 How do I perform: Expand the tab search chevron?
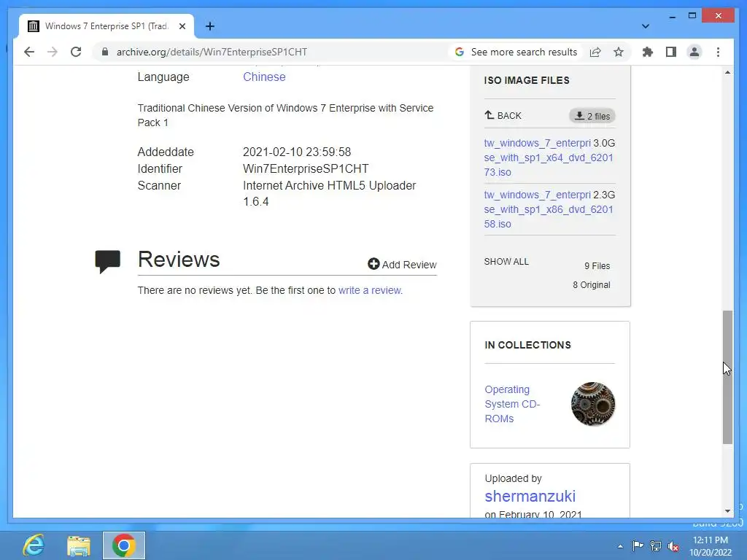click(646, 26)
